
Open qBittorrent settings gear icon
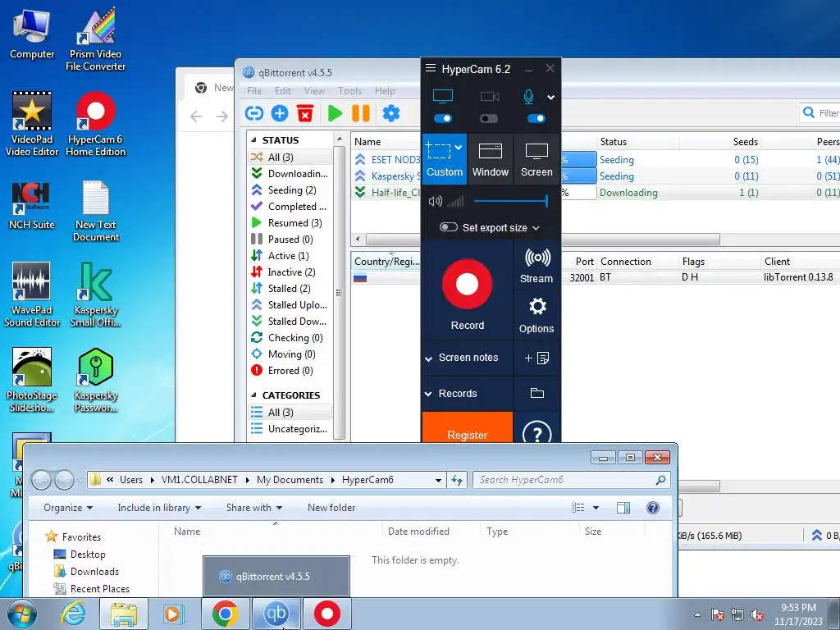391,113
